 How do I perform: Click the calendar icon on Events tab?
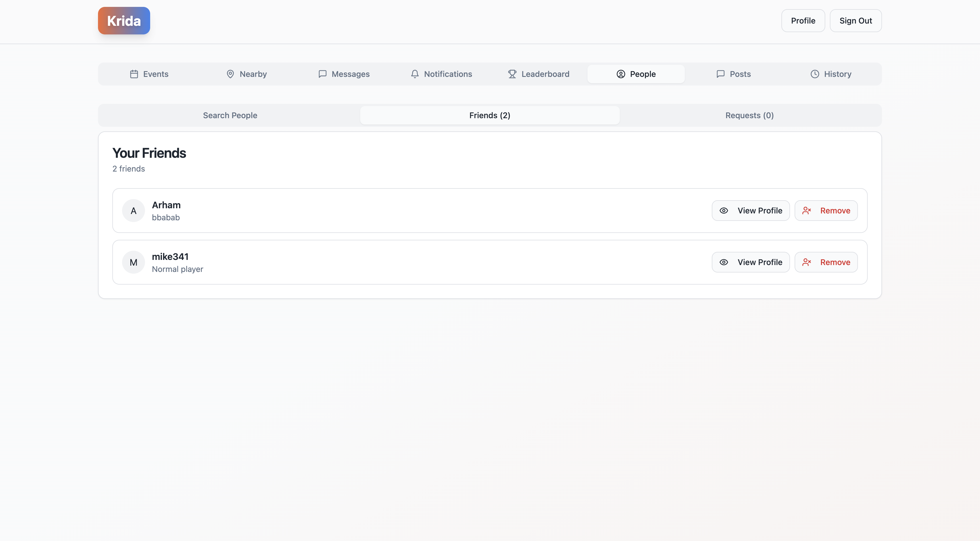(x=134, y=74)
